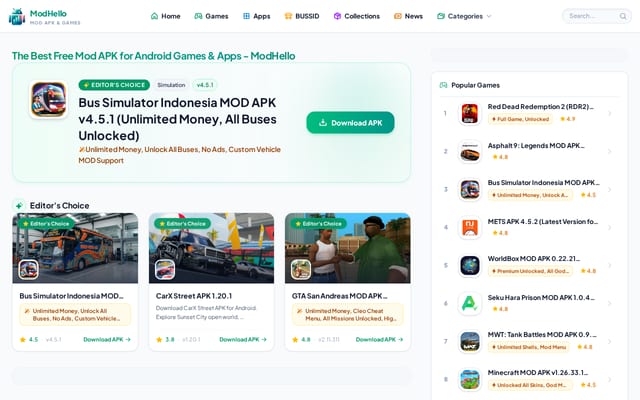Click 'Unlimited Shells, Mod Menu' tag
The width and height of the screenshot is (640, 400).
coord(529,347)
